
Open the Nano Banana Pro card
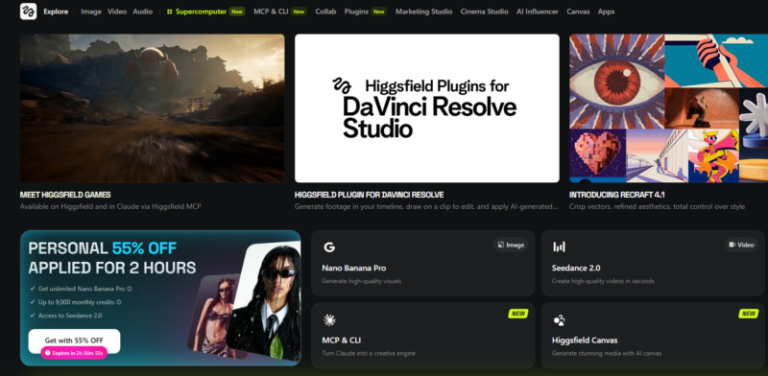point(423,263)
